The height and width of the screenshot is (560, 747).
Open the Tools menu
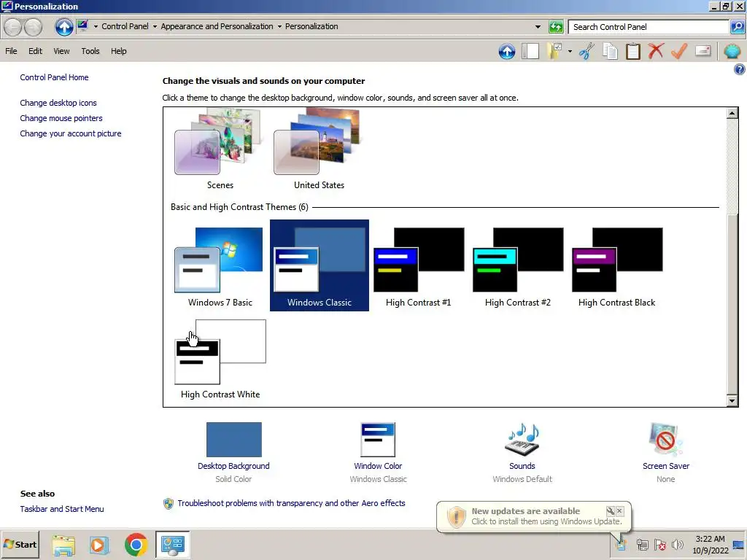[x=90, y=51]
